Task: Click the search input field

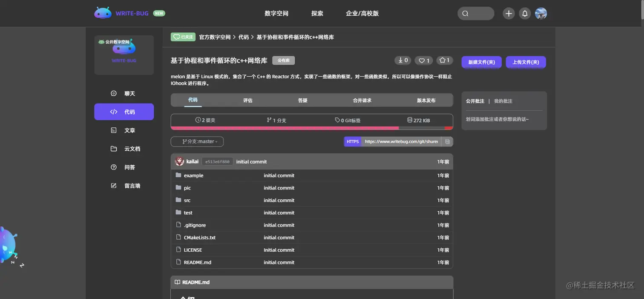Action: [x=476, y=13]
